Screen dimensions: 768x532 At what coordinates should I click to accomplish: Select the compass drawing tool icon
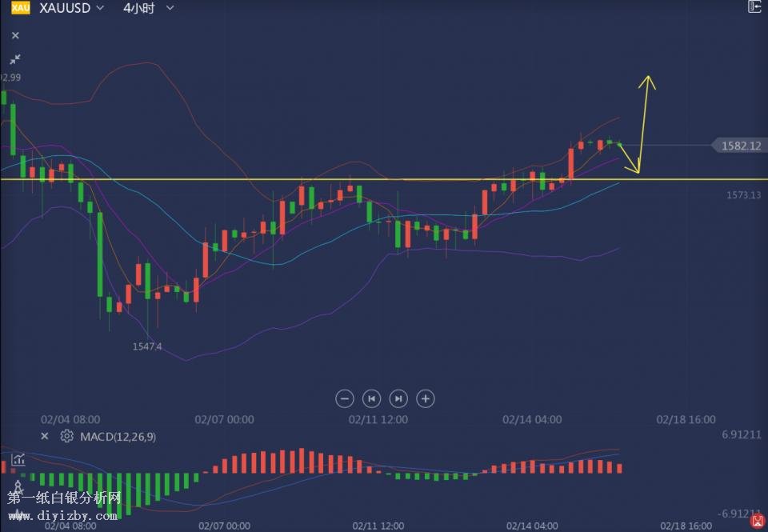[18, 485]
